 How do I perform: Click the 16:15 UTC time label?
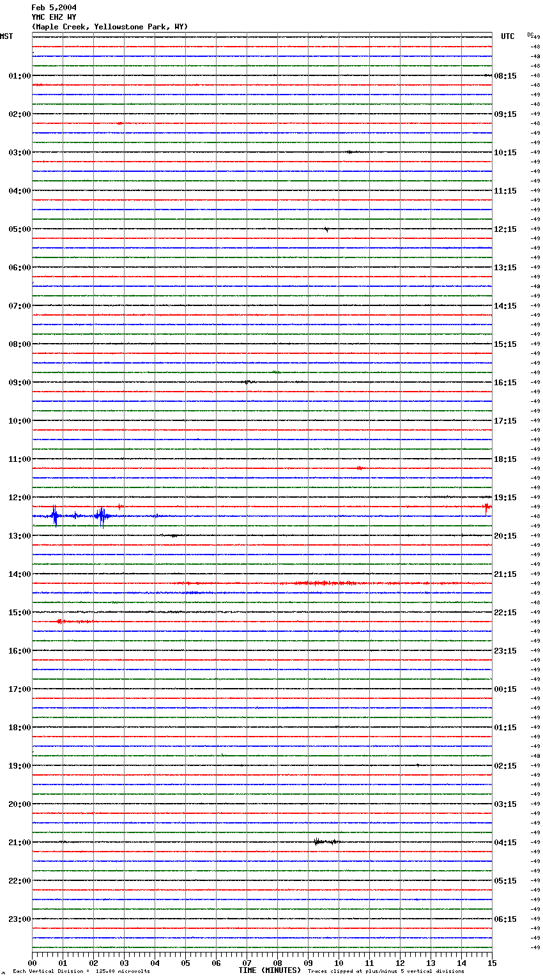505,383
